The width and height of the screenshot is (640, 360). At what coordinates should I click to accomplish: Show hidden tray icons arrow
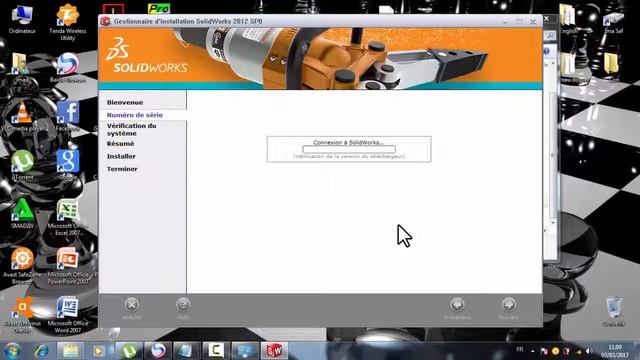pyautogui.click(x=533, y=351)
